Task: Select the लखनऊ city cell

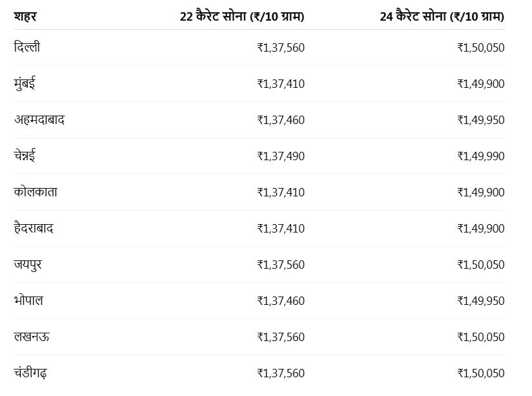Action: click(32, 337)
